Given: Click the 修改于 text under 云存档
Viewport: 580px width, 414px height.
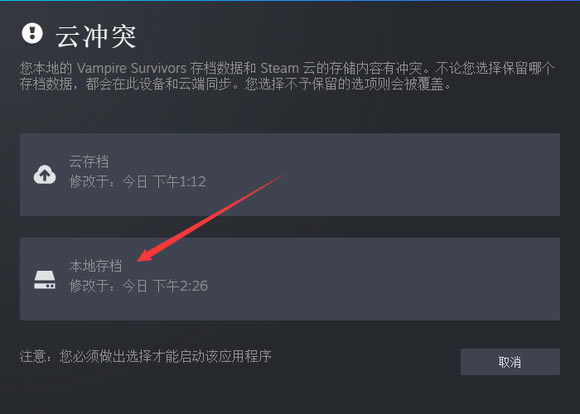Looking at the screenshot, I should pos(89,182).
